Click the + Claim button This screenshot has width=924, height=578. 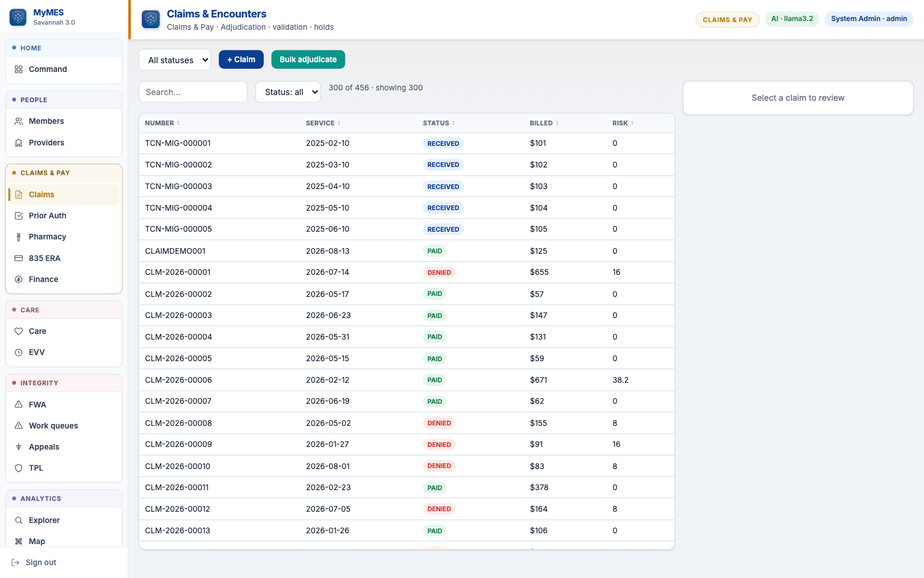pos(241,60)
